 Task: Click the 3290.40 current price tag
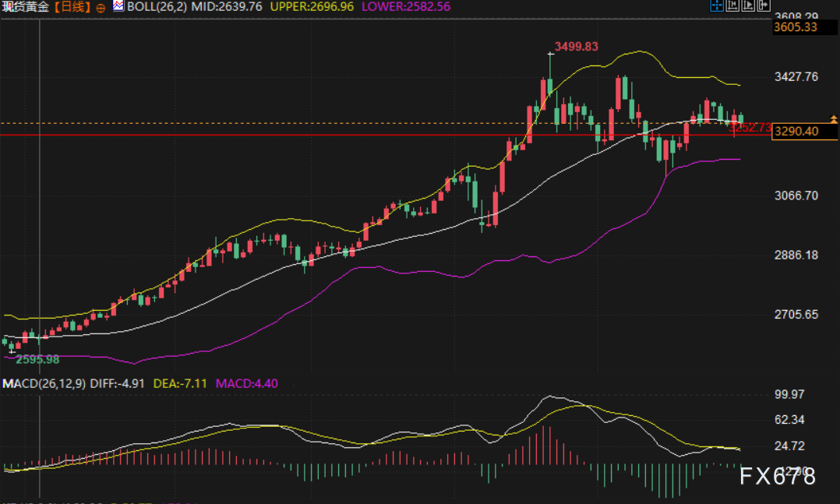[x=796, y=131]
